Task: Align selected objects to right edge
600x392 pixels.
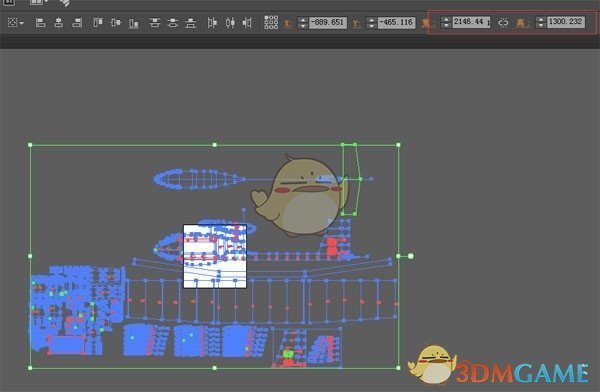Action: coord(77,23)
